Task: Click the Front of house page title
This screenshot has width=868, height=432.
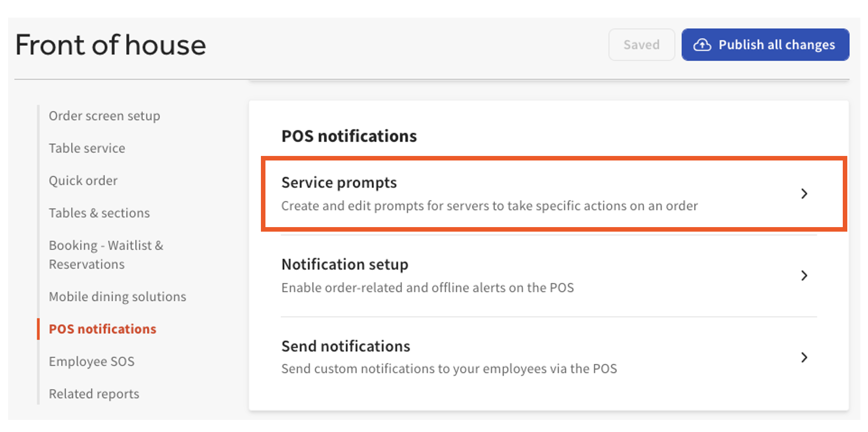Action: [x=111, y=45]
